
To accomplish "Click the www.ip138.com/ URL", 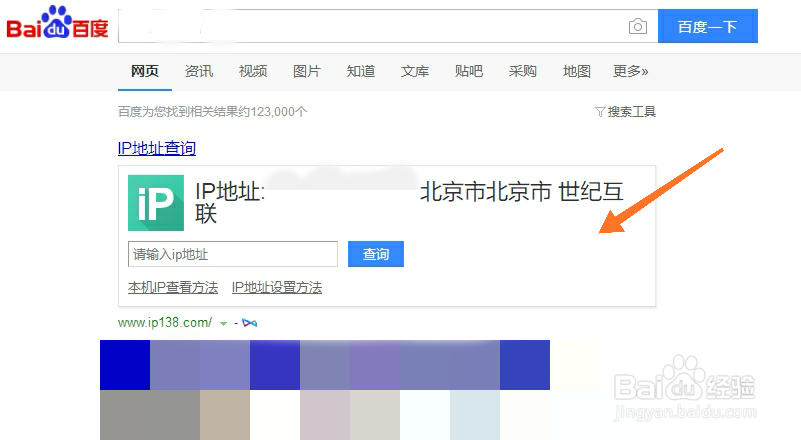I will pyautogui.click(x=164, y=322).
